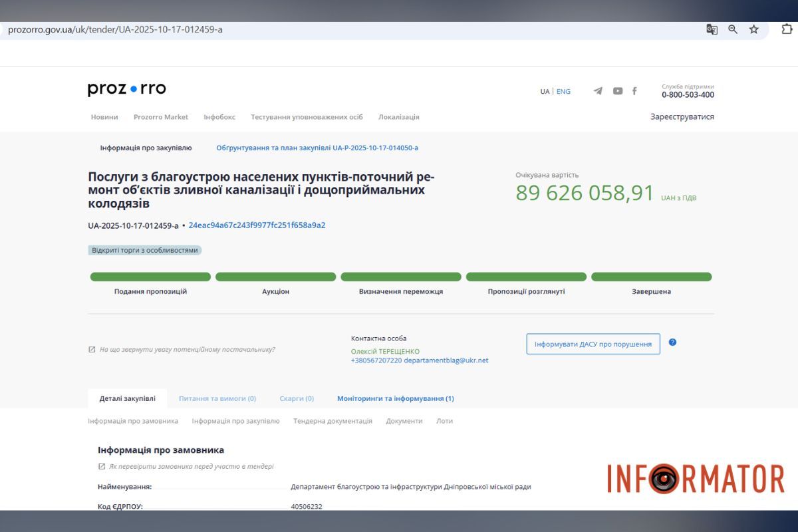Open the Prozorro Facebook icon
The height and width of the screenshot is (532, 798).
pyautogui.click(x=634, y=91)
